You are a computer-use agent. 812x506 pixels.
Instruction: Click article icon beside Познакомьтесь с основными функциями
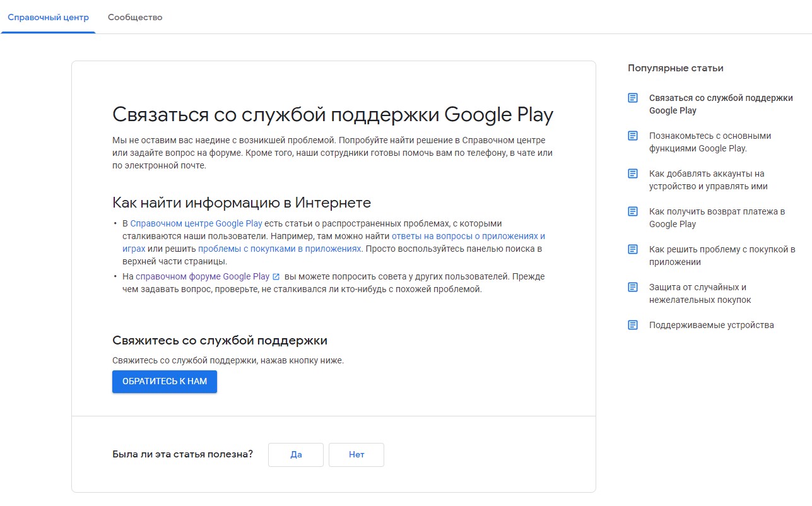633,136
